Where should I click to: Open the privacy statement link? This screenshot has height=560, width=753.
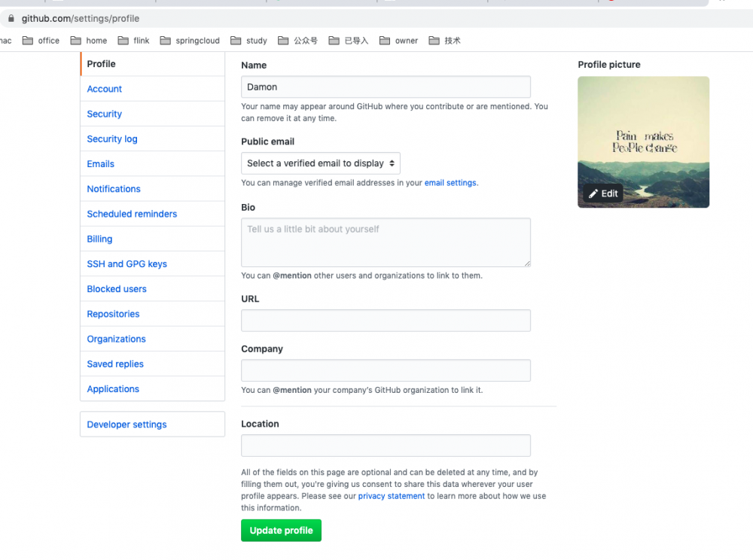pyautogui.click(x=392, y=496)
